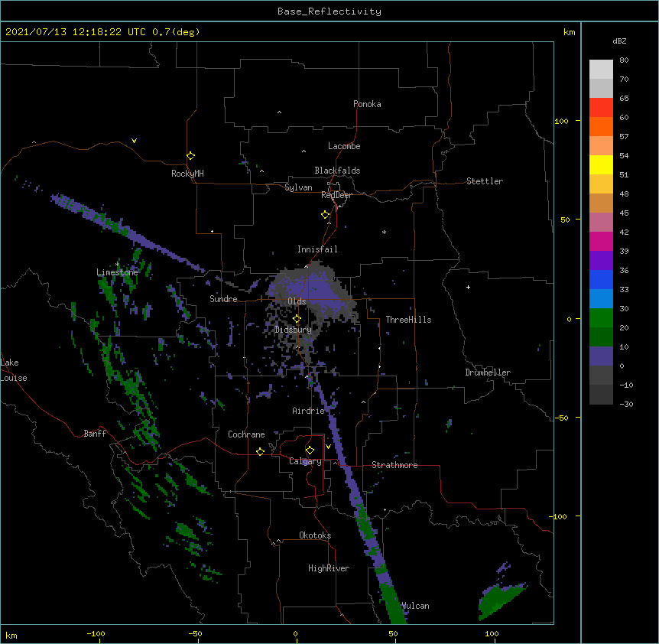
Task: Click the Okotoks label
Action: tap(315, 535)
